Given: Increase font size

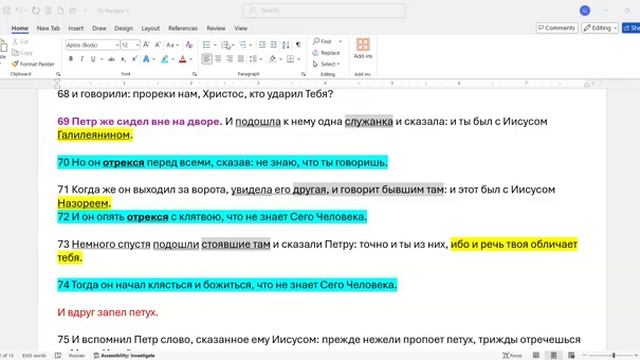Looking at the screenshot, I should coord(146,44).
